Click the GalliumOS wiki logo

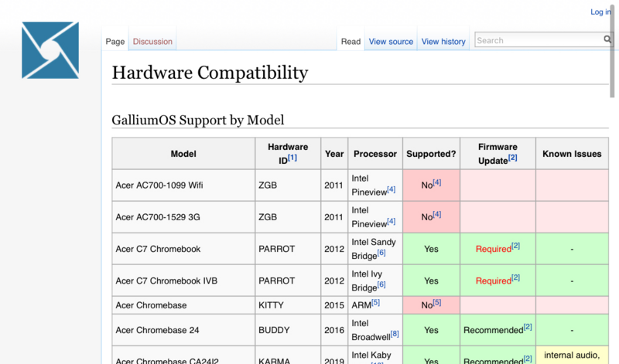50,50
